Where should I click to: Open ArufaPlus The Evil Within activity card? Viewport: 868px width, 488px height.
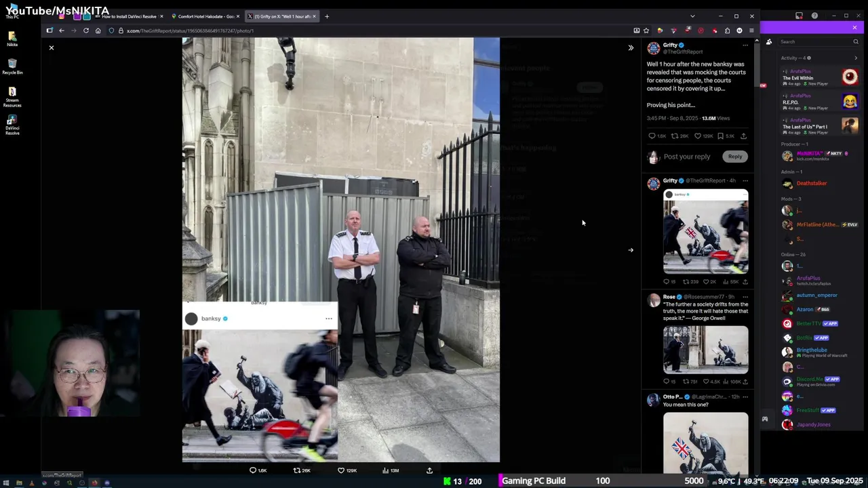tap(819, 77)
